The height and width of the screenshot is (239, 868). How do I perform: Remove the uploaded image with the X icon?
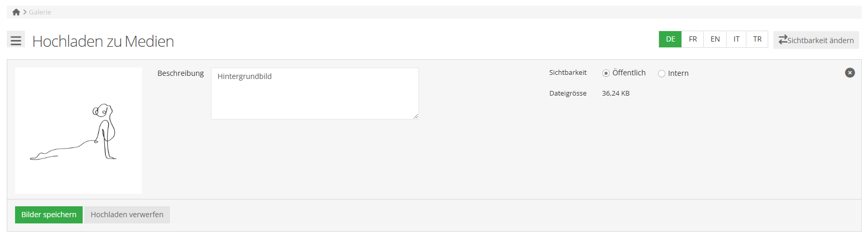point(850,73)
